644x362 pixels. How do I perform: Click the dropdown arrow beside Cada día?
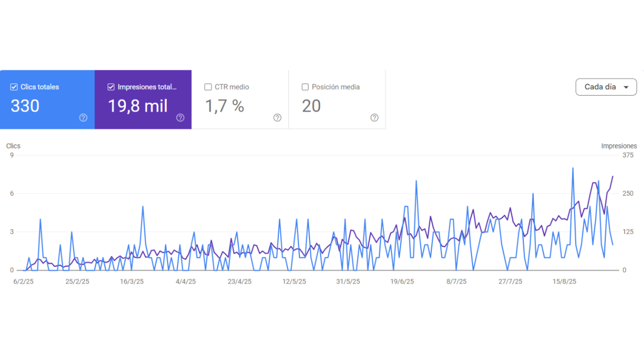(626, 87)
